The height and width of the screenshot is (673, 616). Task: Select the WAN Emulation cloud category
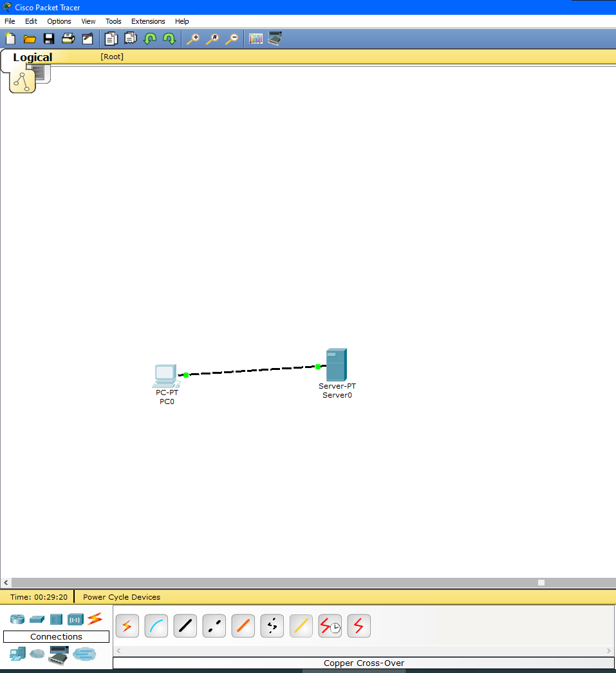(x=37, y=654)
